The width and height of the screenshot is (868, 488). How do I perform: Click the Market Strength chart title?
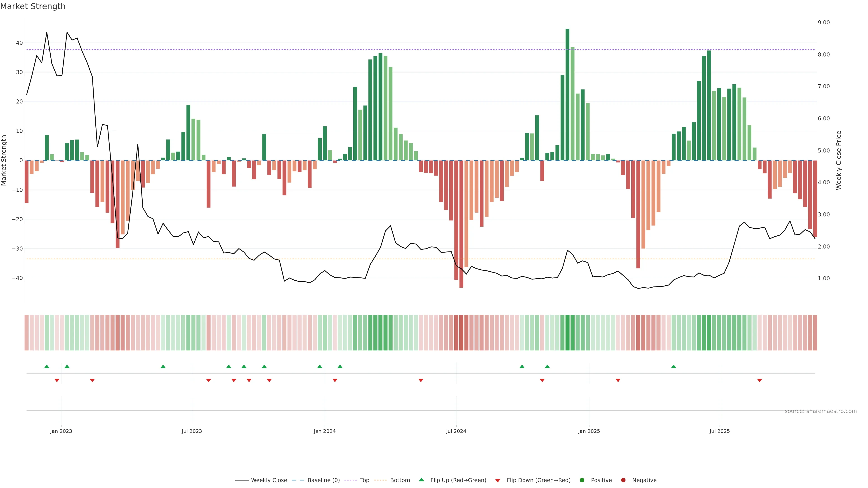click(33, 6)
